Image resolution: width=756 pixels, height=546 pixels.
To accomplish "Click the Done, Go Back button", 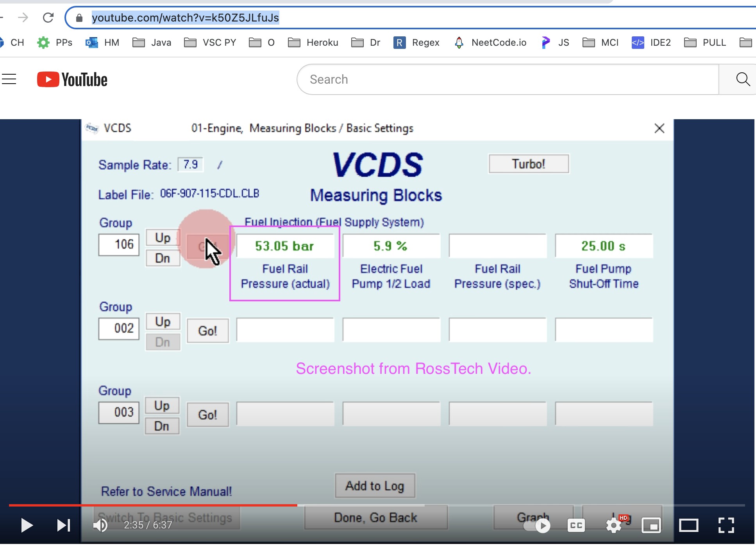I will (376, 517).
